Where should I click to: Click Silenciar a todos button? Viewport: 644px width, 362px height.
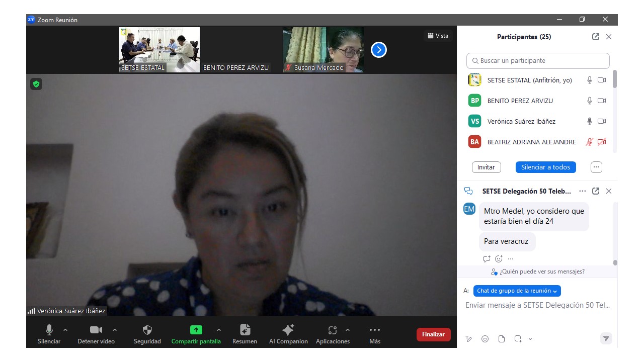click(545, 167)
